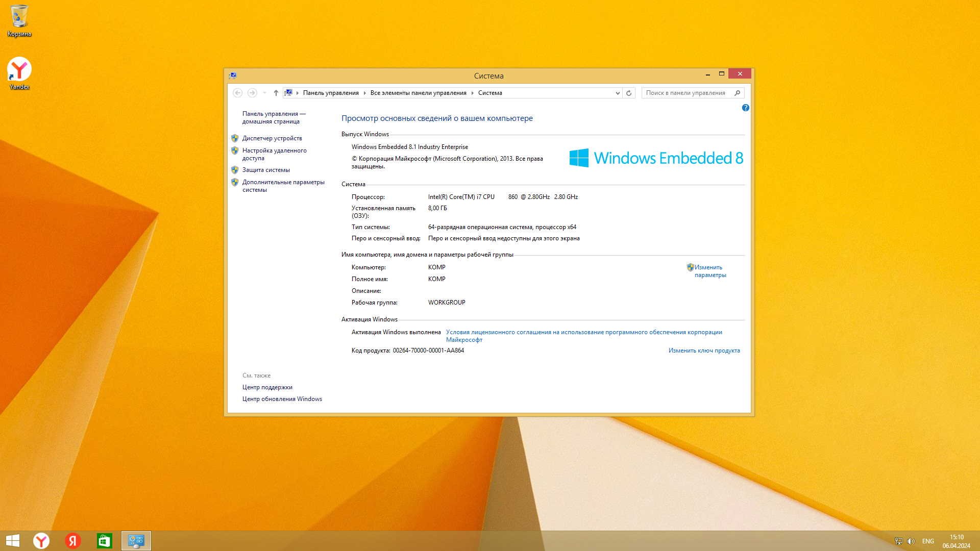
Task: Expand the address bar history dropdown
Action: [618, 93]
